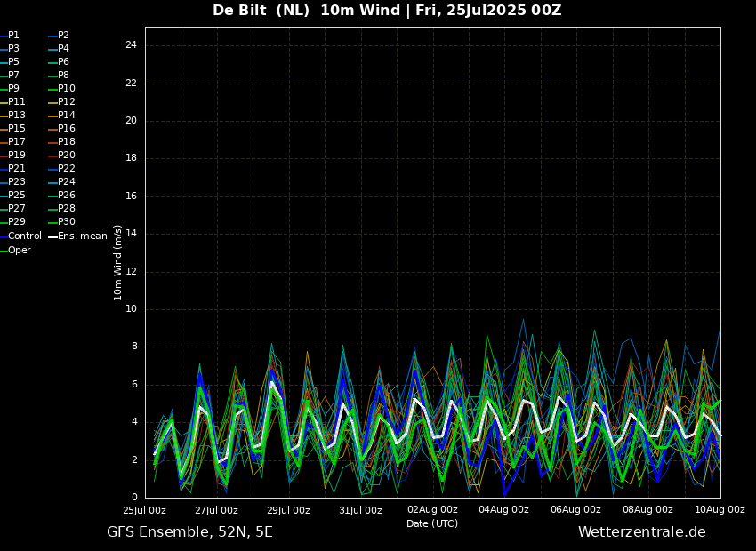Select the P30 legend entry
This screenshot has width=756, height=551.
pyautogui.click(x=67, y=222)
